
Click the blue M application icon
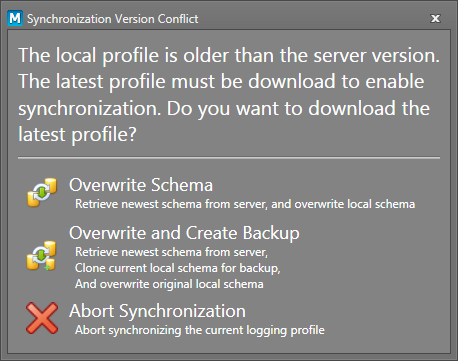(15, 18)
